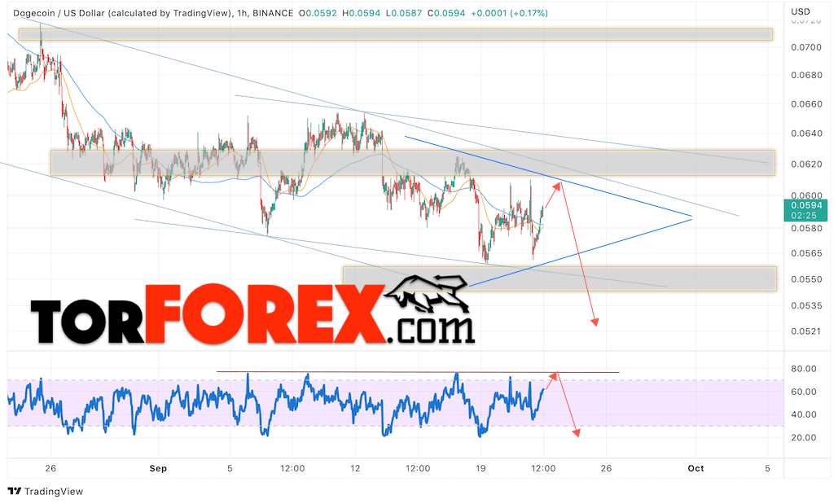Click the RSI 80.00 scale value
This screenshot has height=504, width=838.
804,369
